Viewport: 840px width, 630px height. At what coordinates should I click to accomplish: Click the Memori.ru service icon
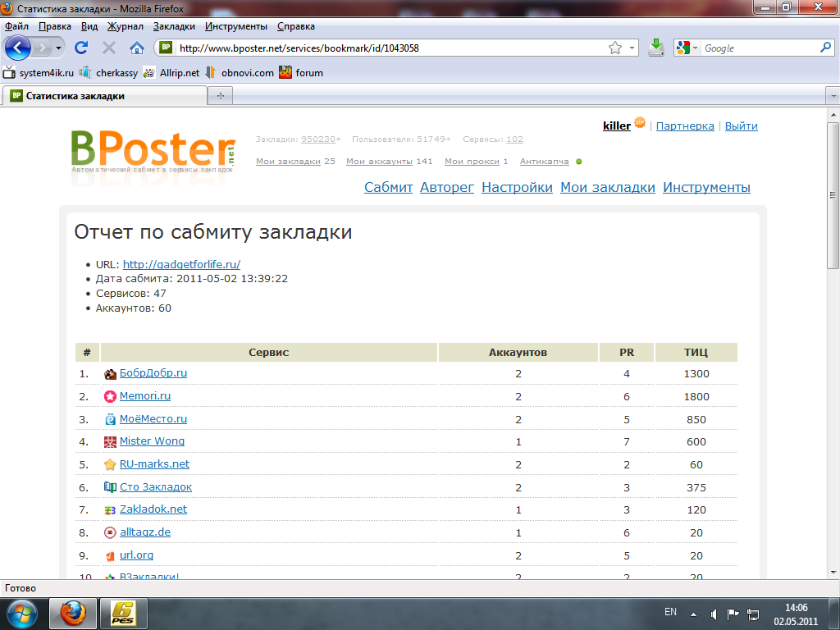110,396
